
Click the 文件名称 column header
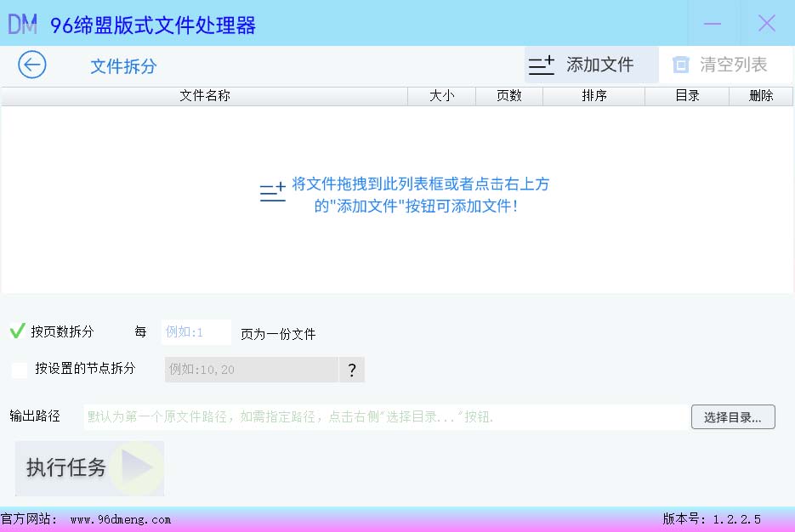pos(204,96)
